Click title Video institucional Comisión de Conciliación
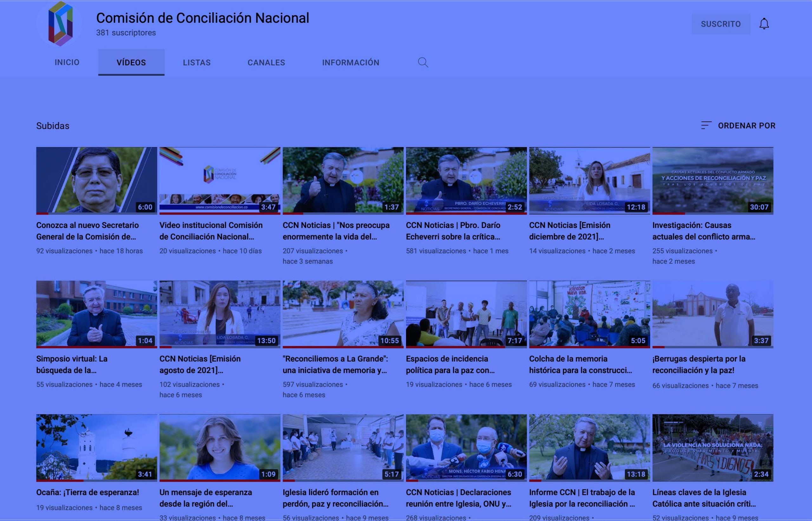812x521 pixels. [211, 231]
